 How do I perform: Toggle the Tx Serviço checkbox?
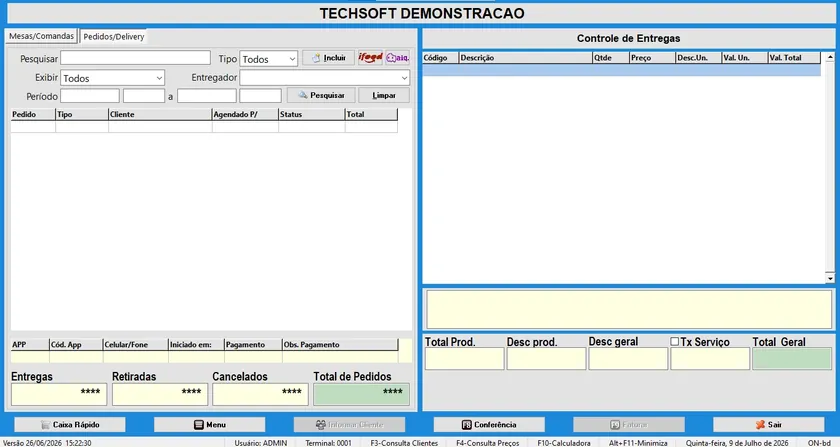pyautogui.click(x=674, y=341)
